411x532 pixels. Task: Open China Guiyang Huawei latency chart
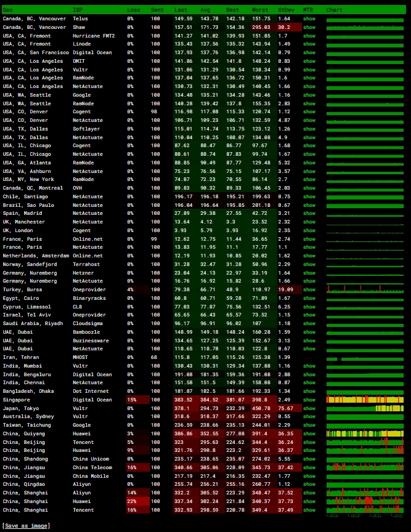(365, 433)
